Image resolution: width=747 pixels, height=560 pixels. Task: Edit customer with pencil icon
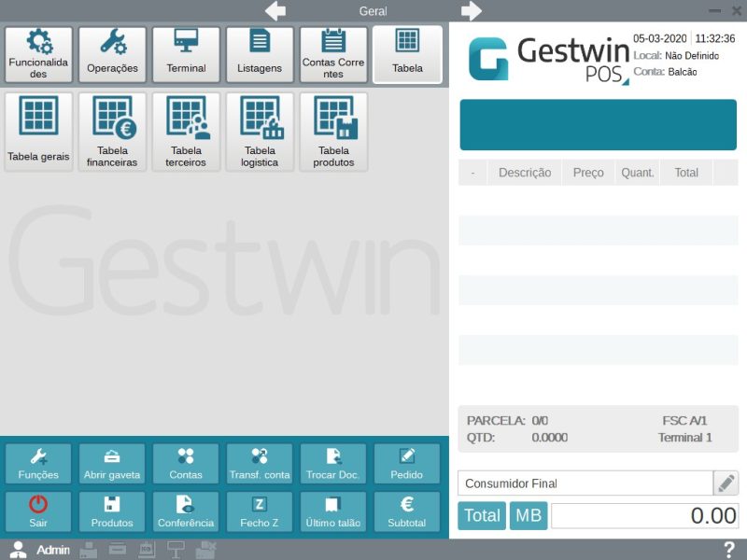726,483
